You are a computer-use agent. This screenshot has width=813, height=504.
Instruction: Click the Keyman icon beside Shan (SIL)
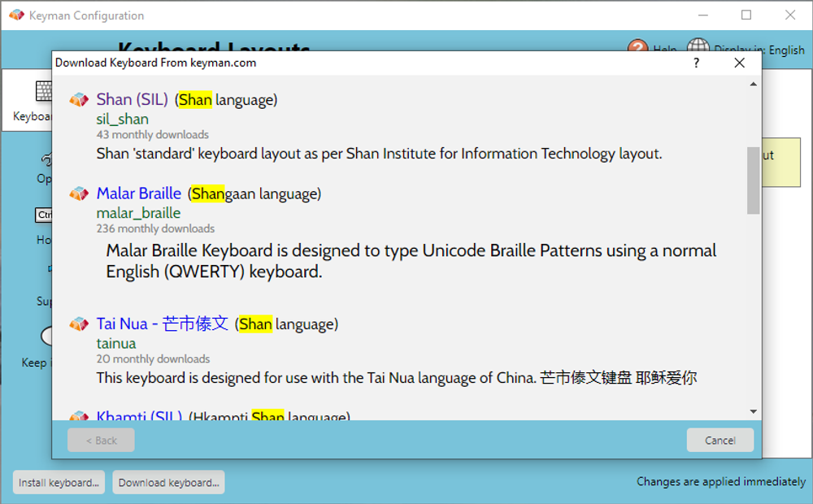pos(80,99)
